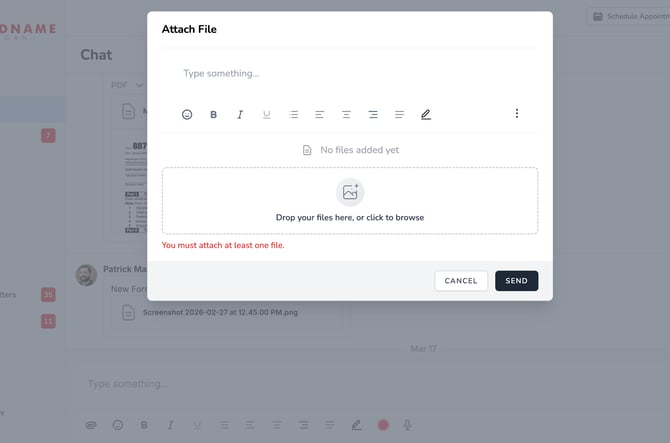Type in the dialog message field
Screen dimensions: 670x443
(350, 73)
